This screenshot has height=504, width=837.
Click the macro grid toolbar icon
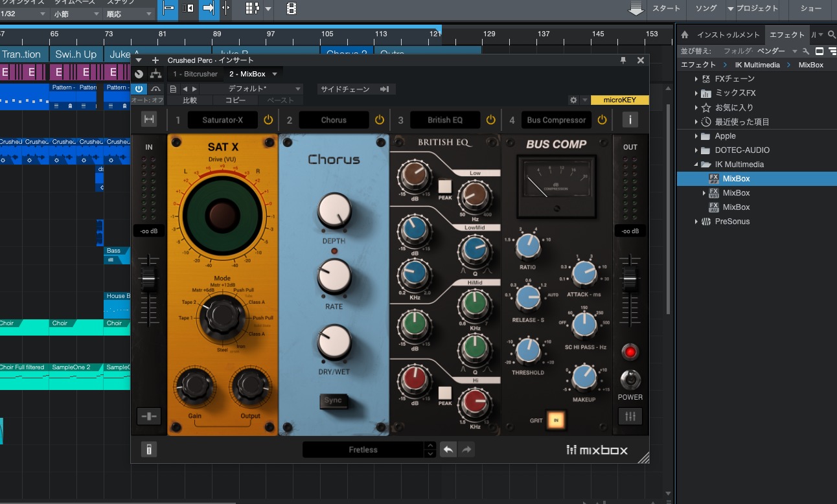253,8
